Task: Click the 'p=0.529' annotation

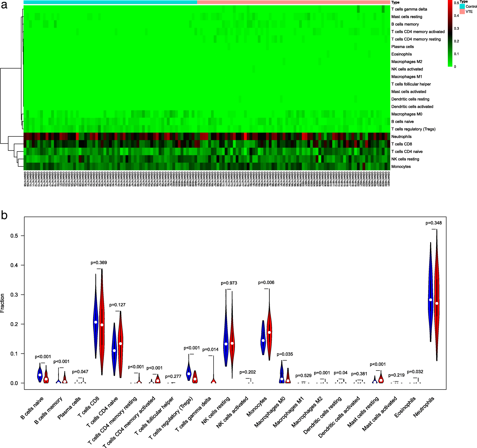Action: 303,375
